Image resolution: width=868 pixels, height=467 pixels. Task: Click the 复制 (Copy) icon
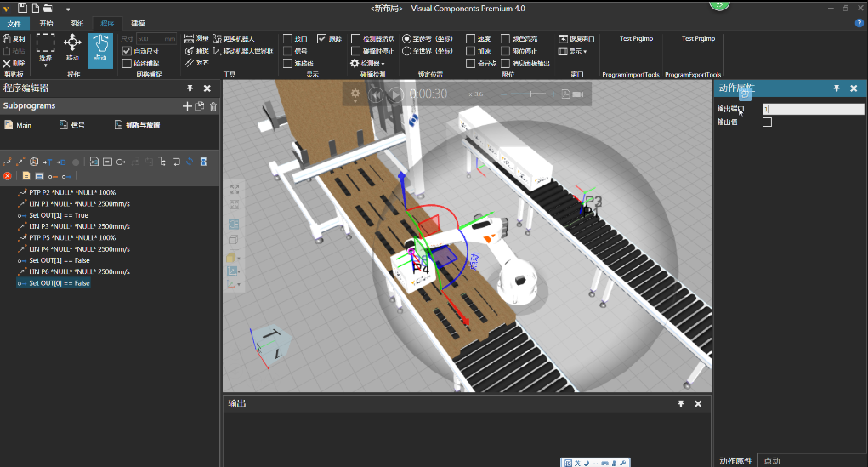click(x=7, y=39)
